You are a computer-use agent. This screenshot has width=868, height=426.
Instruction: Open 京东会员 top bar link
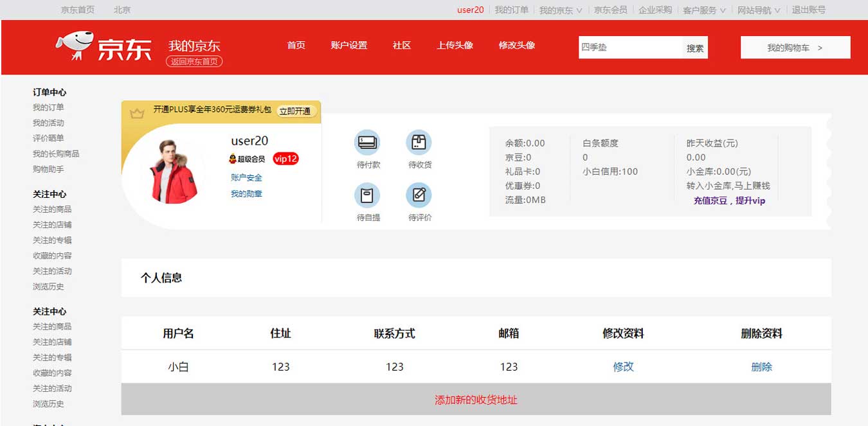[x=610, y=10]
